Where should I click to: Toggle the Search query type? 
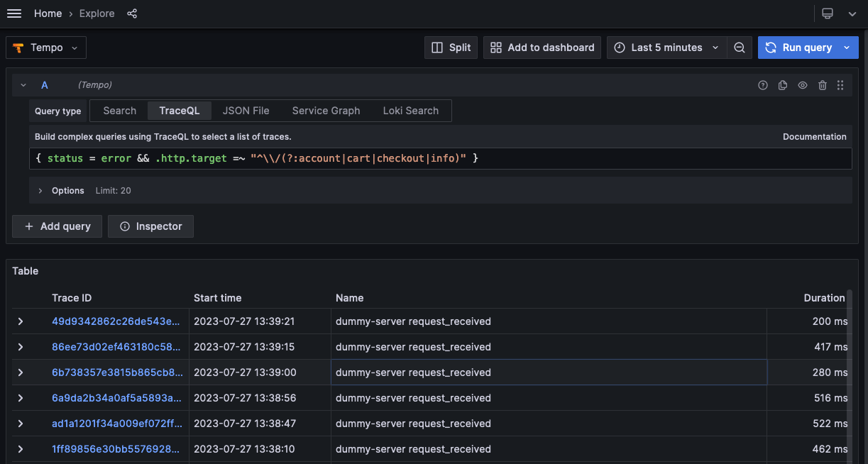(x=119, y=111)
